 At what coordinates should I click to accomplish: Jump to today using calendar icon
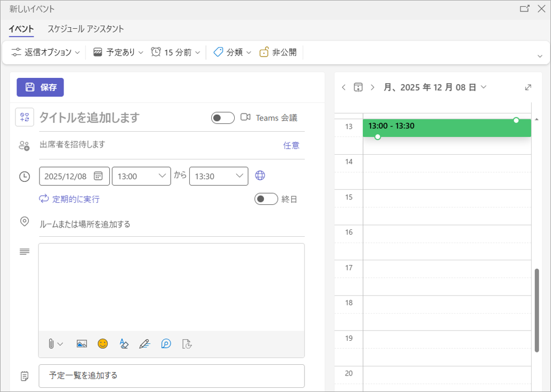[358, 87]
